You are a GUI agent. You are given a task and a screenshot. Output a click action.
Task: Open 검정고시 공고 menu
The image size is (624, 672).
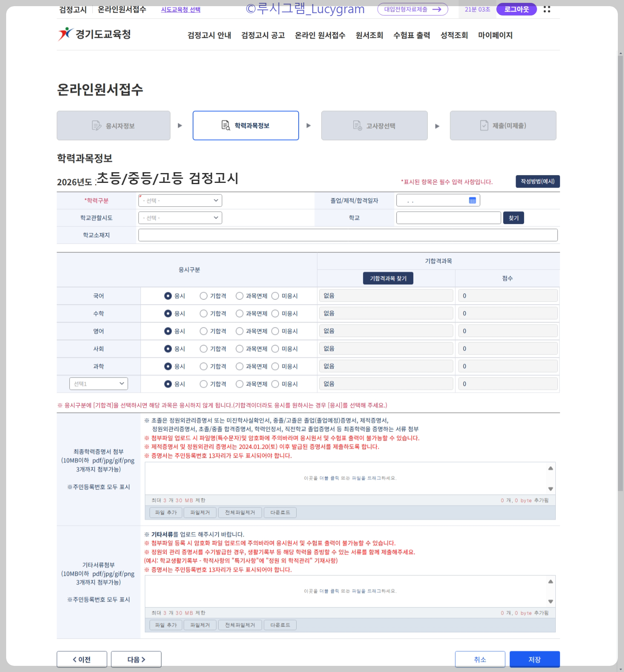tap(263, 35)
